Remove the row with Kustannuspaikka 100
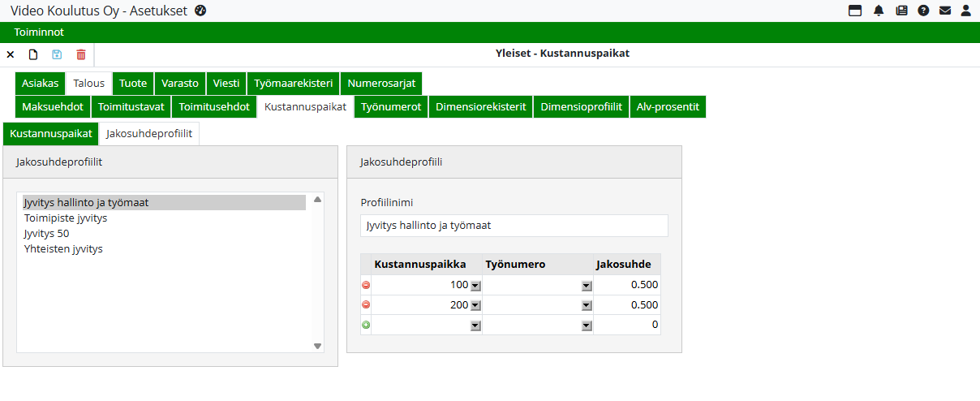Image resolution: width=980 pixels, height=401 pixels. tap(366, 285)
